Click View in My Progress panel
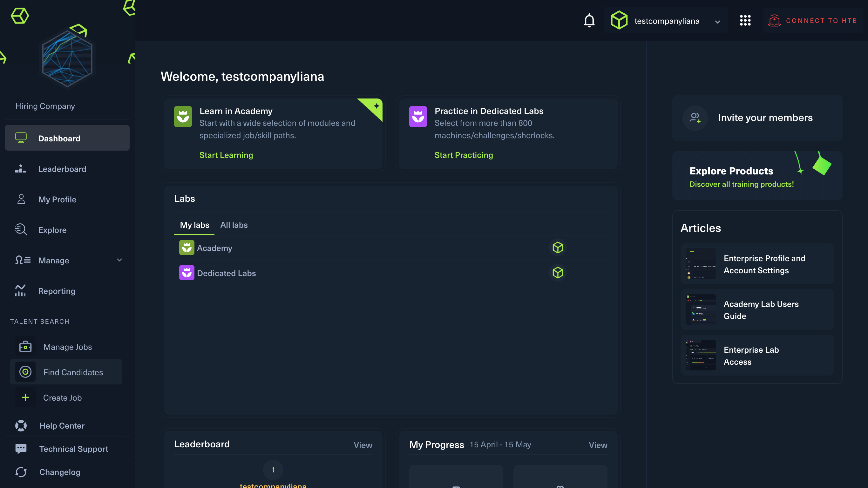 pyautogui.click(x=598, y=445)
